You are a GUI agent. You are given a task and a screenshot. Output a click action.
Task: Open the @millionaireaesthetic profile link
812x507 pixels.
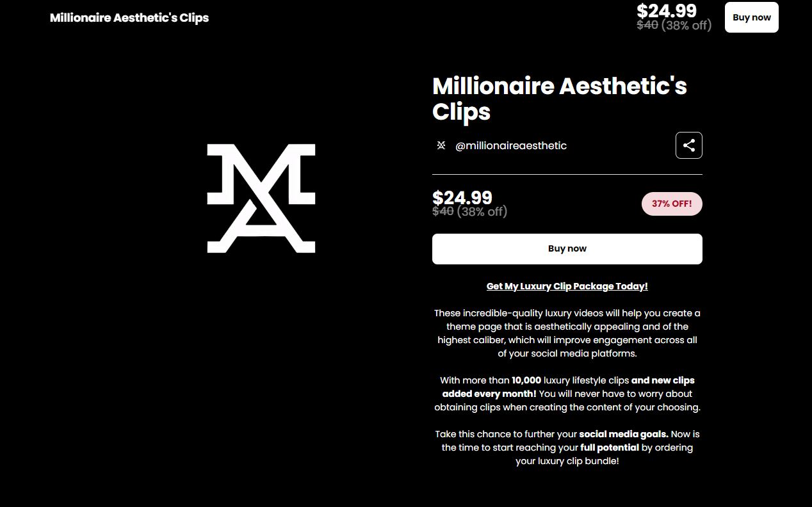510,145
